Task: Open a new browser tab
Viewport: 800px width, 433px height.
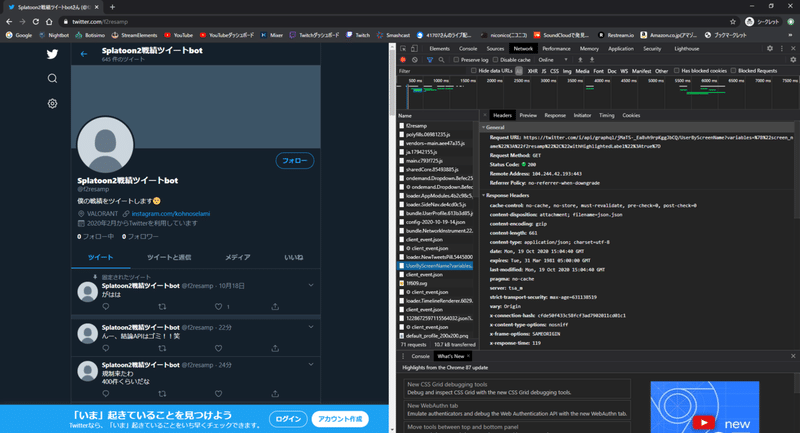Action: coord(112,7)
